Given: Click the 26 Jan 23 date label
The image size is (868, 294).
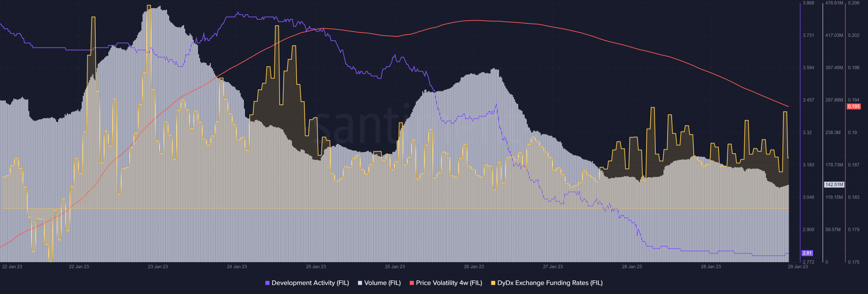Looking at the screenshot, I should click(x=474, y=267).
